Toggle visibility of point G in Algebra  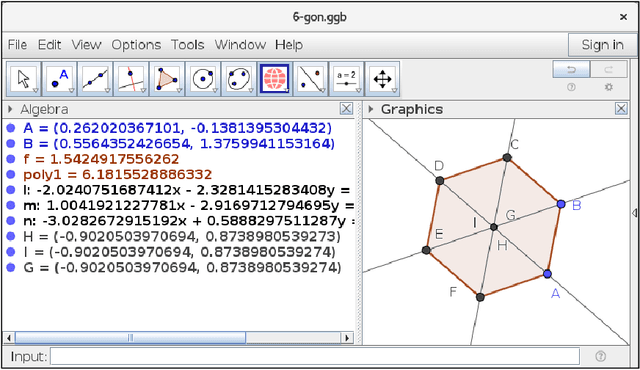[x=11, y=267]
